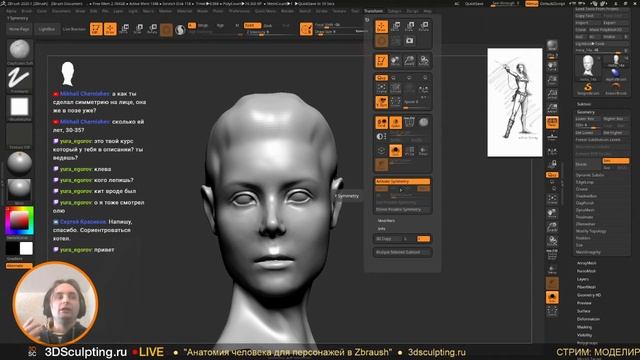640x360 pixels.
Task: Toggle Edit button on the top shelf
Action: coord(96,29)
